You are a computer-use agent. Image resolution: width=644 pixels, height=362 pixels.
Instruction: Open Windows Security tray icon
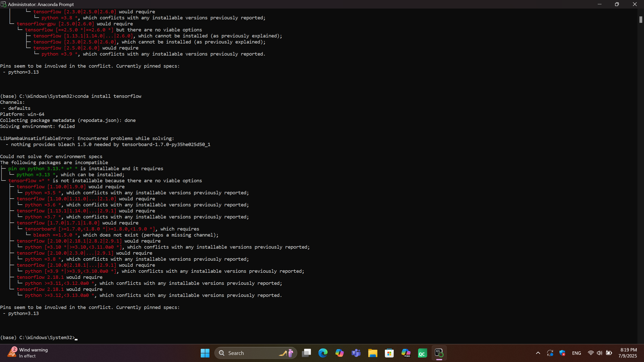point(562,353)
